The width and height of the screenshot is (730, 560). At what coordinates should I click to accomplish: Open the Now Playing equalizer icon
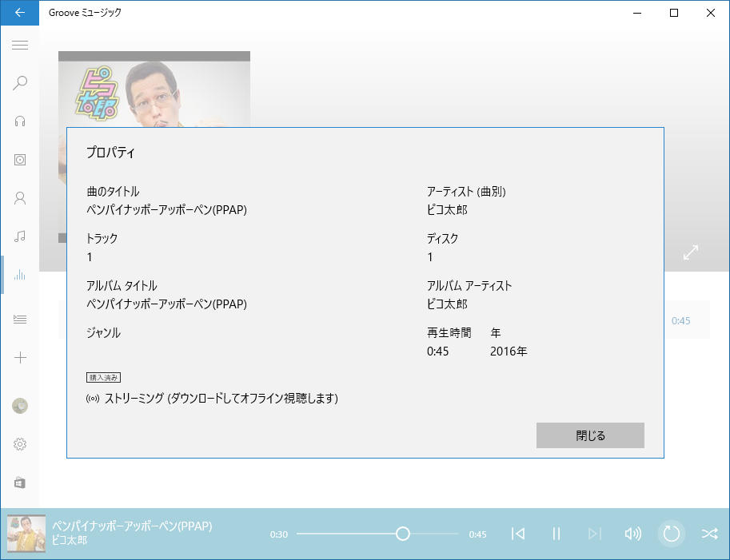(x=19, y=275)
